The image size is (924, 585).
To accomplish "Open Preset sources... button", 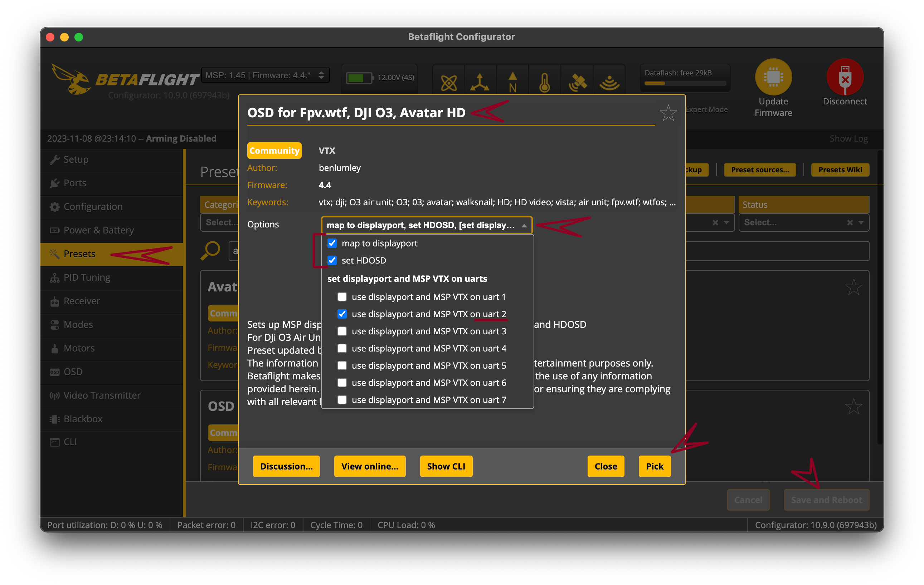I will [760, 170].
